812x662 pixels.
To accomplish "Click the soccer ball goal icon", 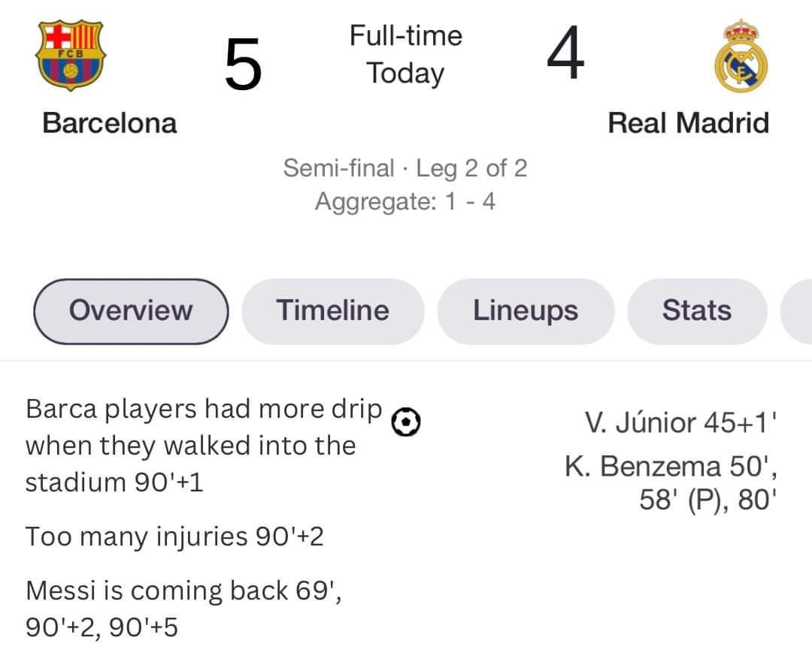I will [405, 422].
